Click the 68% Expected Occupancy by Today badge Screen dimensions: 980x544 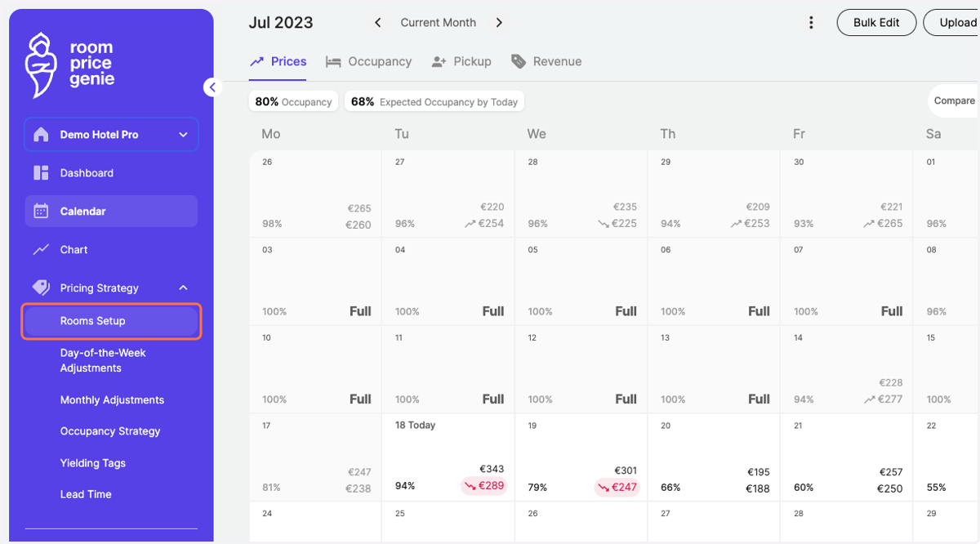point(434,102)
